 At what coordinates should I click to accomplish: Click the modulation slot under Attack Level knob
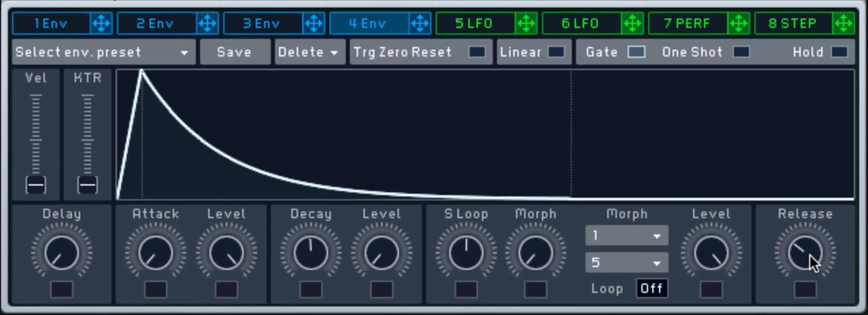(x=226, y=289)
